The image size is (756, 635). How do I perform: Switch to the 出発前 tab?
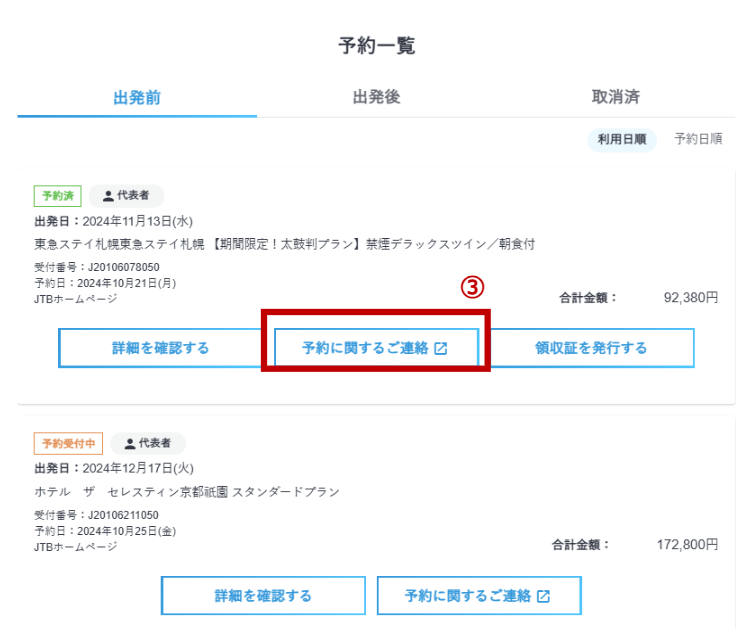pos(137,97)
